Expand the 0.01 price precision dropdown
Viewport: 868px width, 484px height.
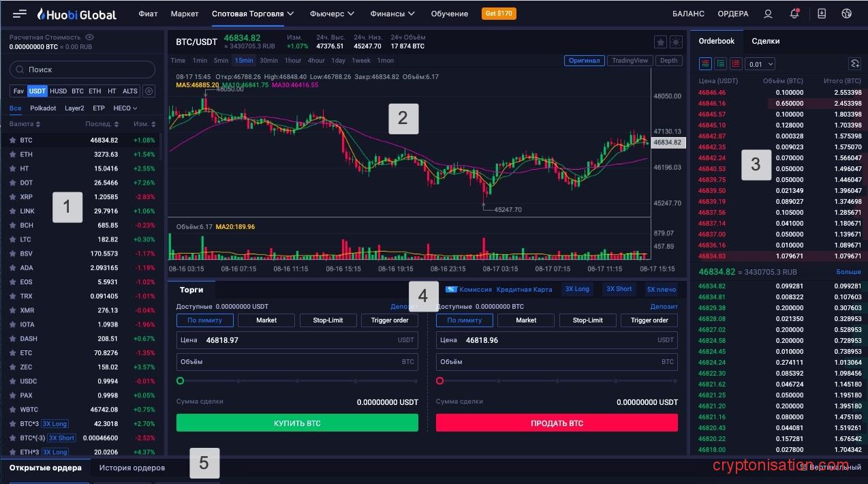click(761, 64)
